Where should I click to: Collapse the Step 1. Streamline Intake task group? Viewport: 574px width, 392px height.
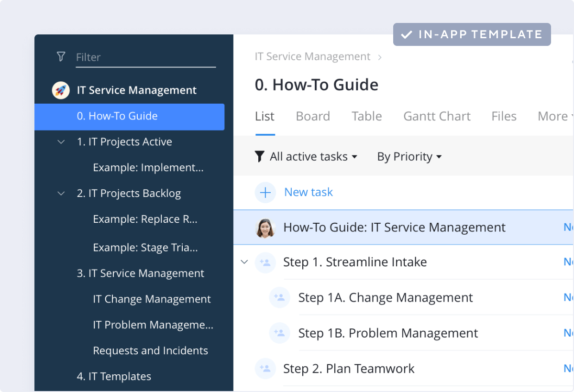point(244,262)
